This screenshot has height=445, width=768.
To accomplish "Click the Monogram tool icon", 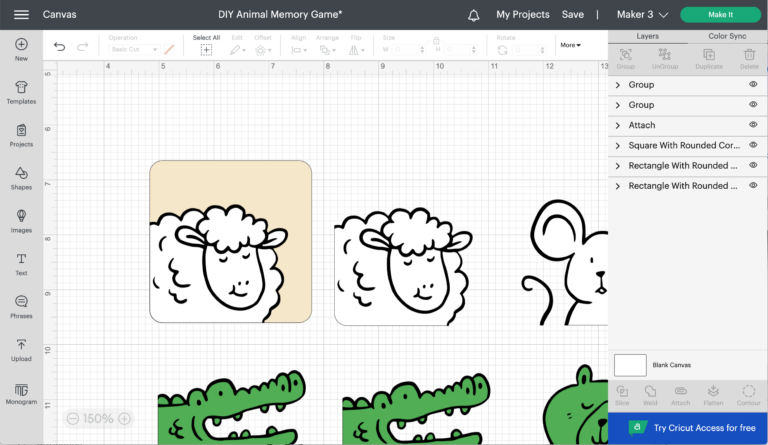I will (x=21, y=392).
